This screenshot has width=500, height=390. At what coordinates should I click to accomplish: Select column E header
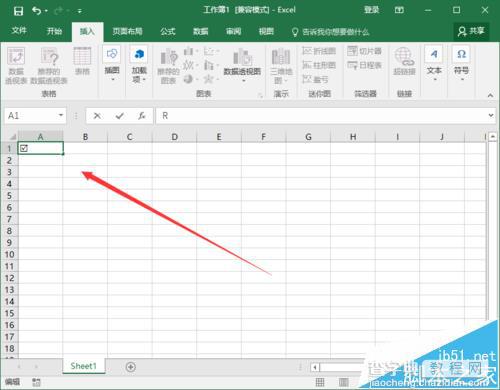point(219,137)
